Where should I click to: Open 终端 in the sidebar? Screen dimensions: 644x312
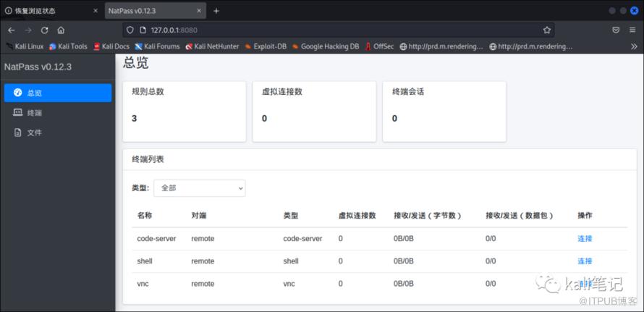pyautogui.click(x=35, y=113)
